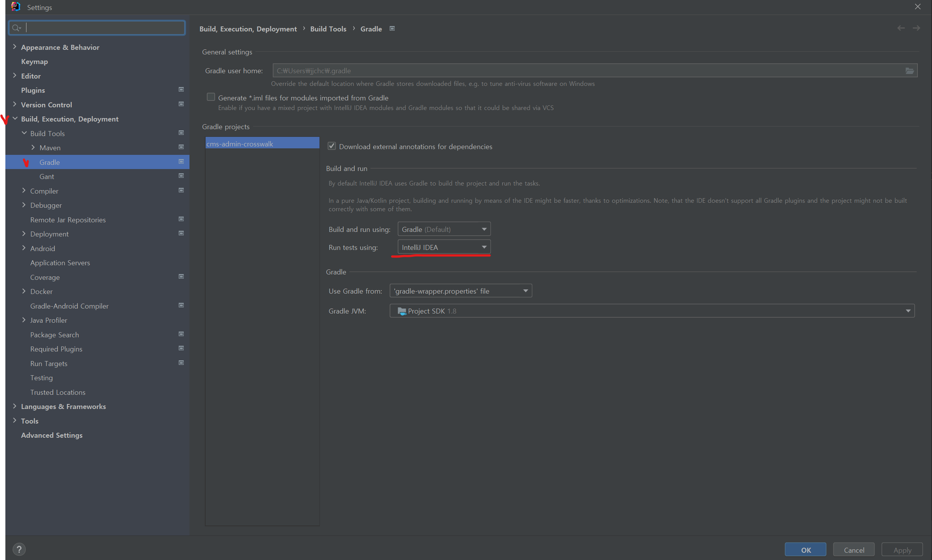
Task: Close the Settings dialog
Action: (918, 7)
